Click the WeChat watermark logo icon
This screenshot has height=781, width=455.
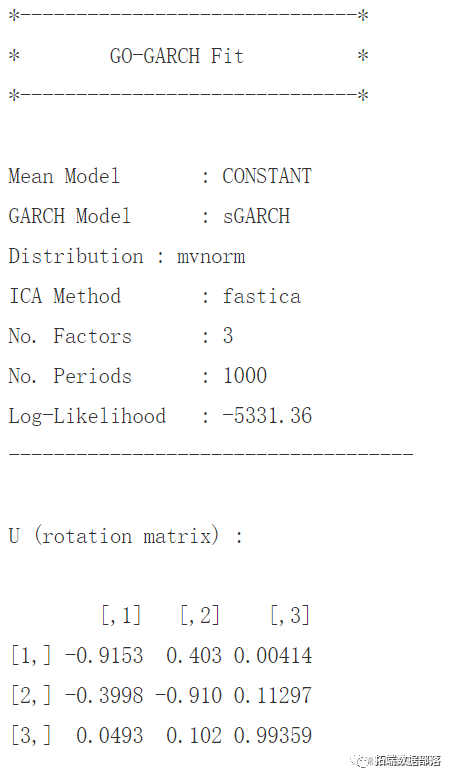point(361,761)
